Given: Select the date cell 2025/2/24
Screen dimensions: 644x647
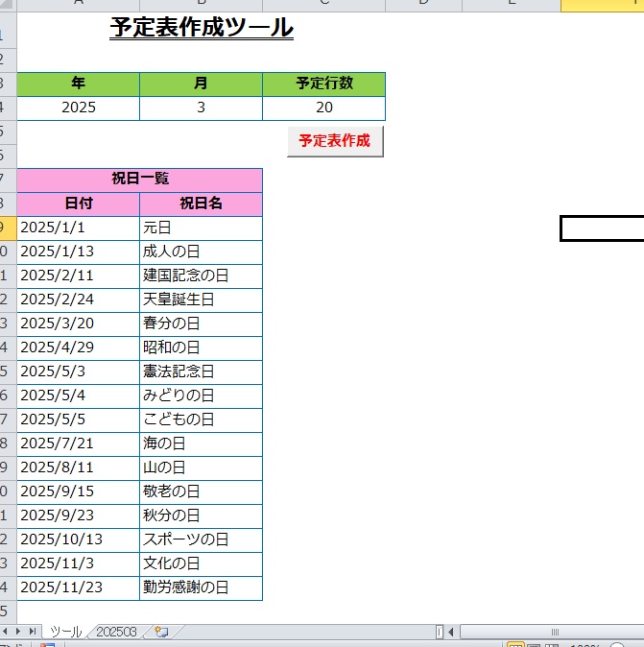Looking at the screenshot, I should 79,300.
